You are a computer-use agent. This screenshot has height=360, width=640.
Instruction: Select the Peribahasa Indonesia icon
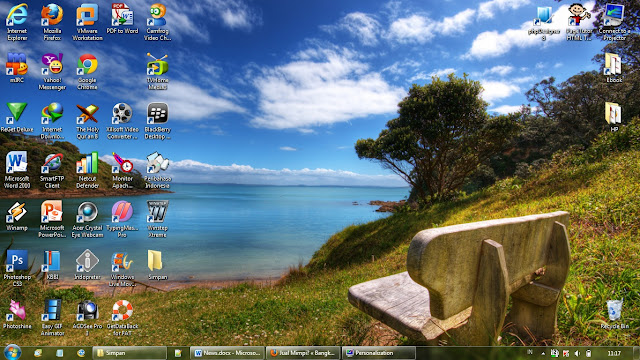tap(158, 170)
